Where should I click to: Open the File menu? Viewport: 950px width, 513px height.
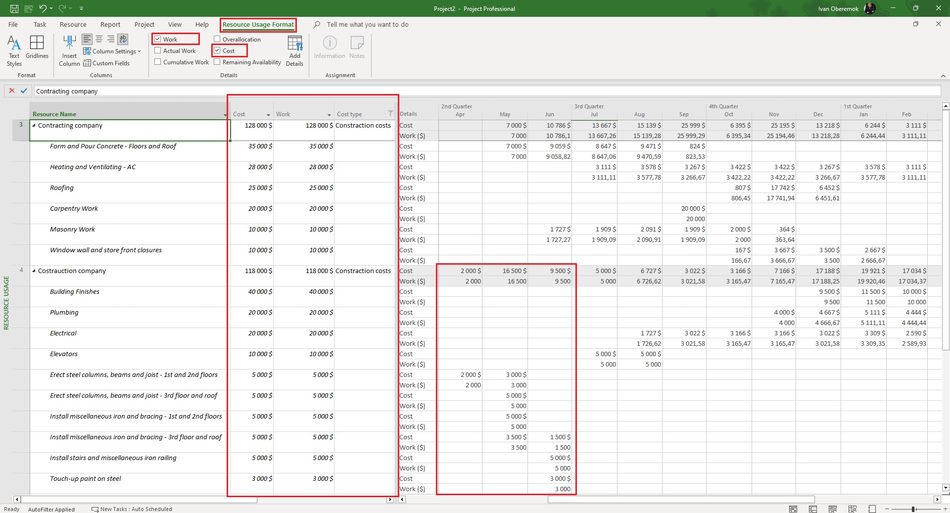coord(13,24)
